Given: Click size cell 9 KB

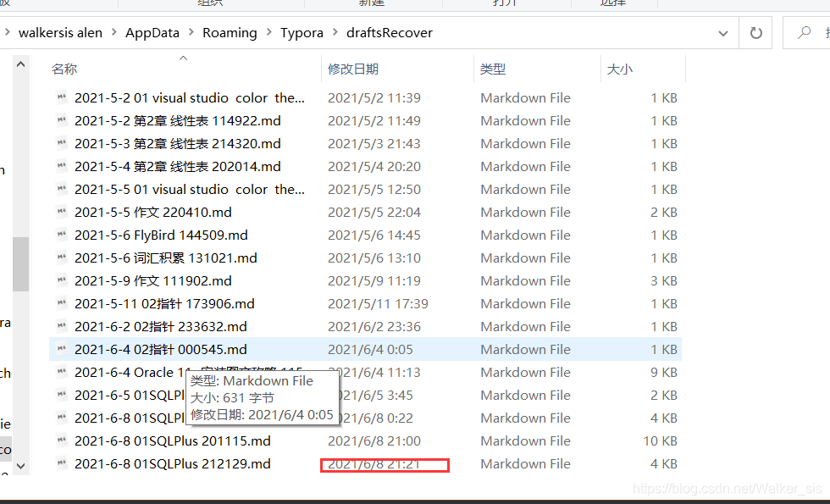Looking at the screenshot, I should pyautogui.click(x=664, y=372).
